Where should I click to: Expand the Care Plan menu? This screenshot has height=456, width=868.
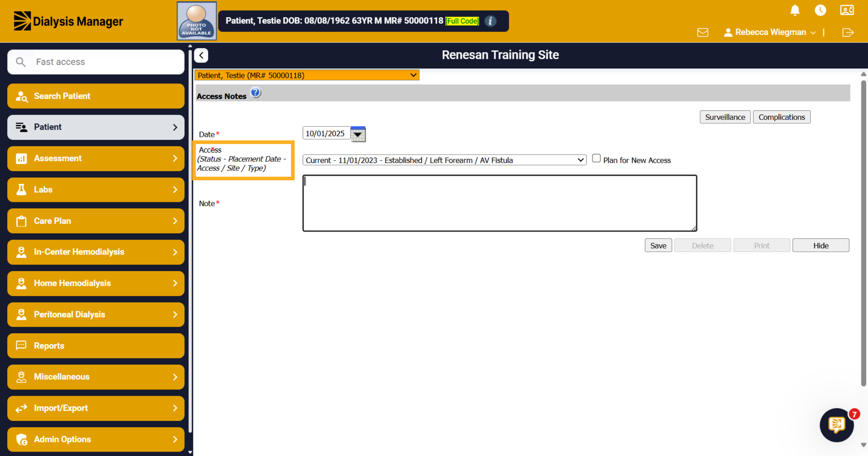click(96, 221)
